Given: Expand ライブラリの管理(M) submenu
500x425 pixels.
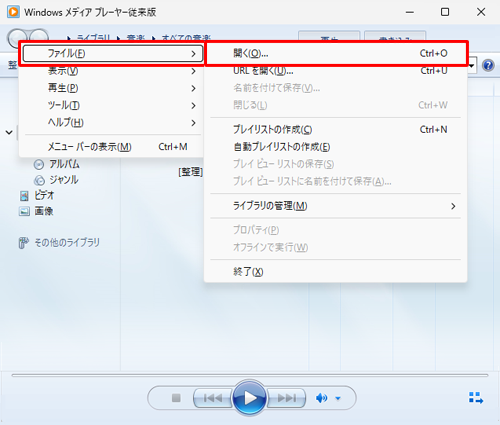Looking at the screenshot, I should (x=335, y=206).
